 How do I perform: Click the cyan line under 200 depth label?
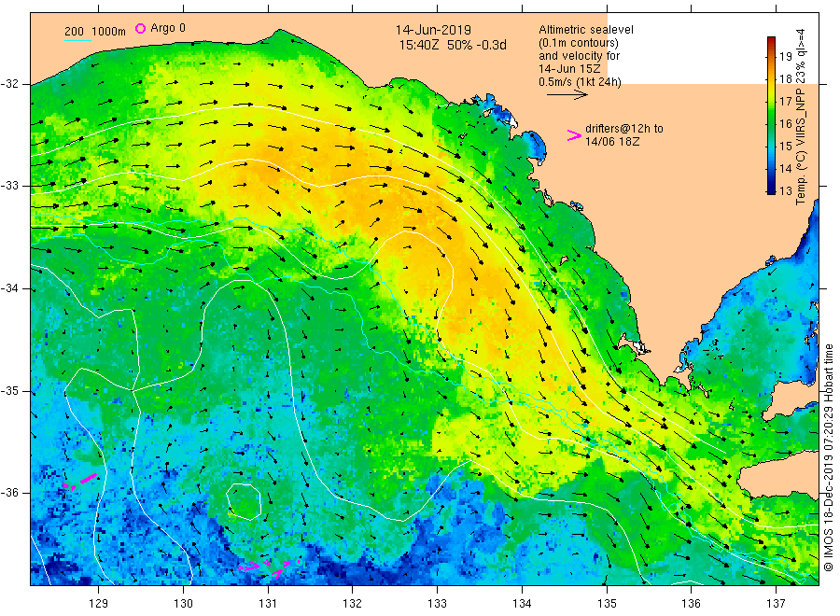(x=77, y=40)
